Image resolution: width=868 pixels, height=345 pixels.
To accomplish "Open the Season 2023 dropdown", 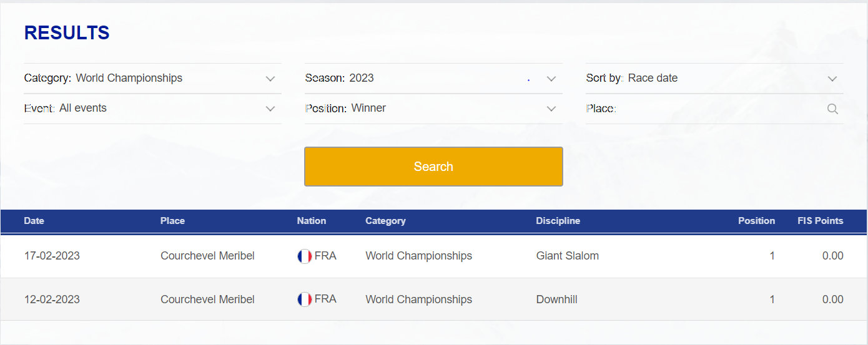I will 433,79.
